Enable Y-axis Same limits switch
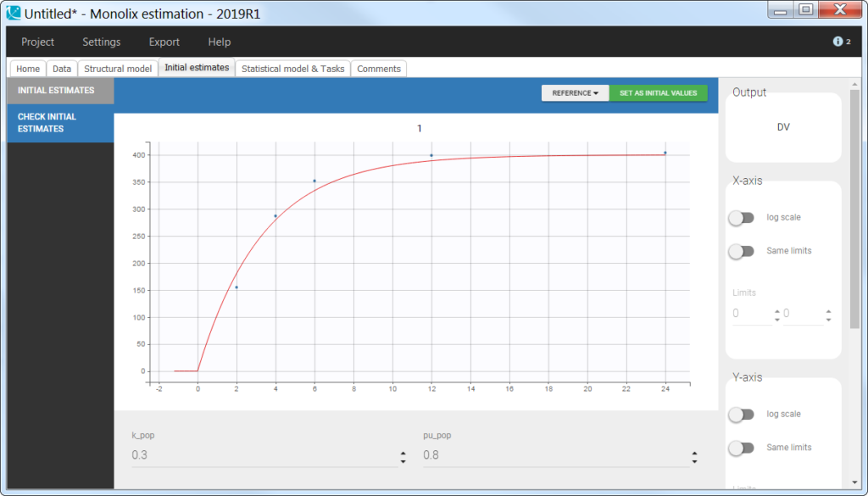The width and height of the screenshot is (868, 496). 741,448
